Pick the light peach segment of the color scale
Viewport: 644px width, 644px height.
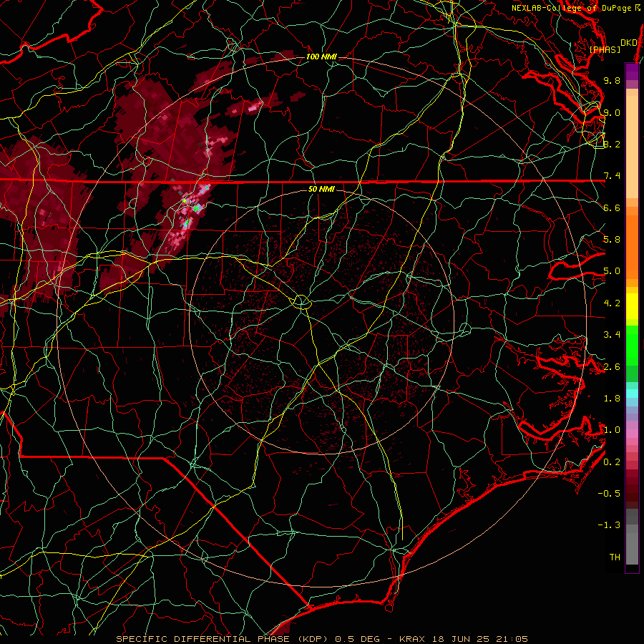click(x=632, y=147)
